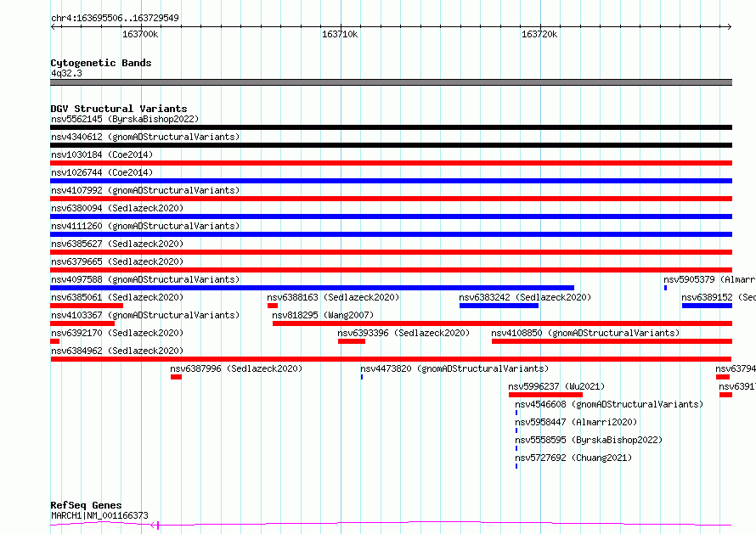Click the nsv4103367 (gnomADStructuralVariants) label
The height and width of the screenshot is (534, 756).
point(145,315)
